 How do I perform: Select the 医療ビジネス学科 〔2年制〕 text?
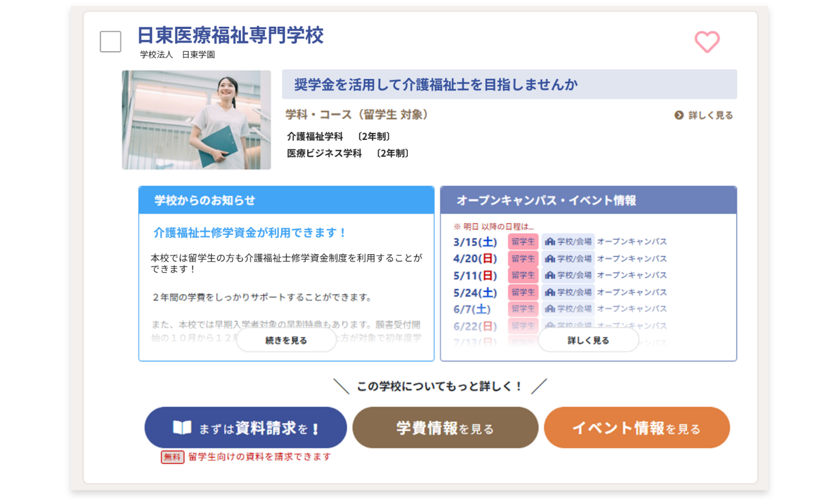point(349,153)
